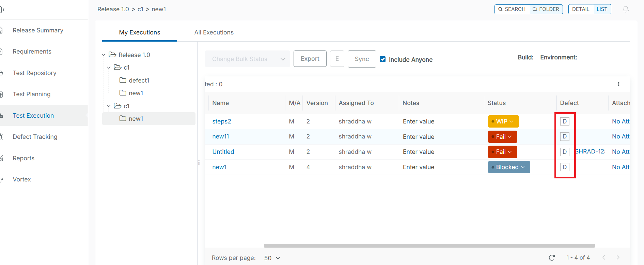Open WIP status dropdown for steps2
This screenshot has height=265, width=644.
click(503, 121)
